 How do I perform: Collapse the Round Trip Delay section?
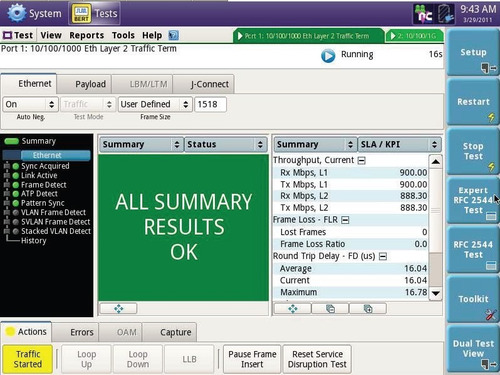pos(383,256)
